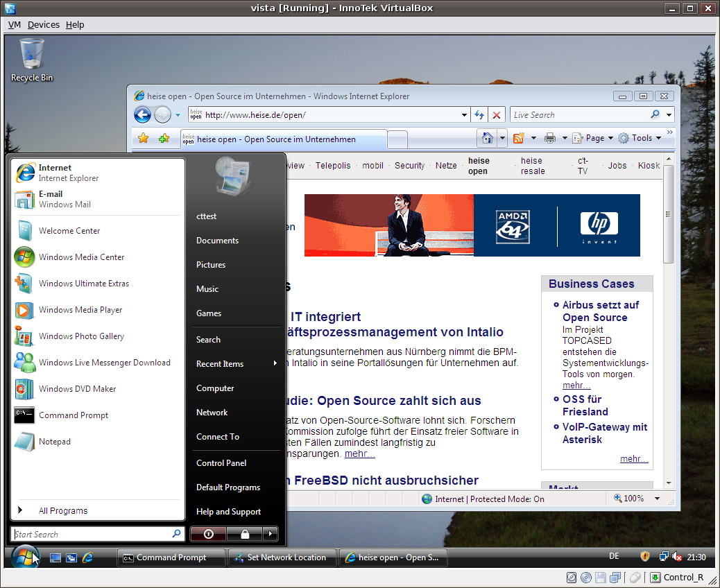
Task: Click the Start orb button
Action: [25, 557]
